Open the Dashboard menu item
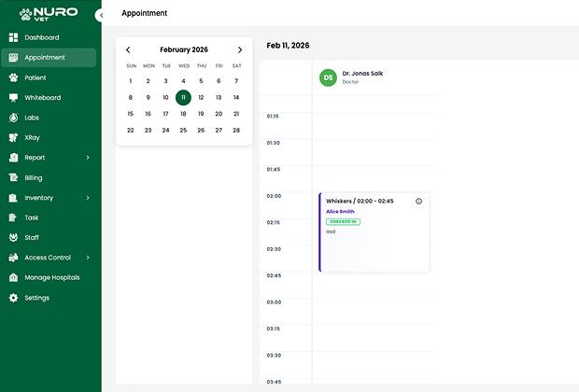Viewport: 579px width, 392px height. [49, 37]
